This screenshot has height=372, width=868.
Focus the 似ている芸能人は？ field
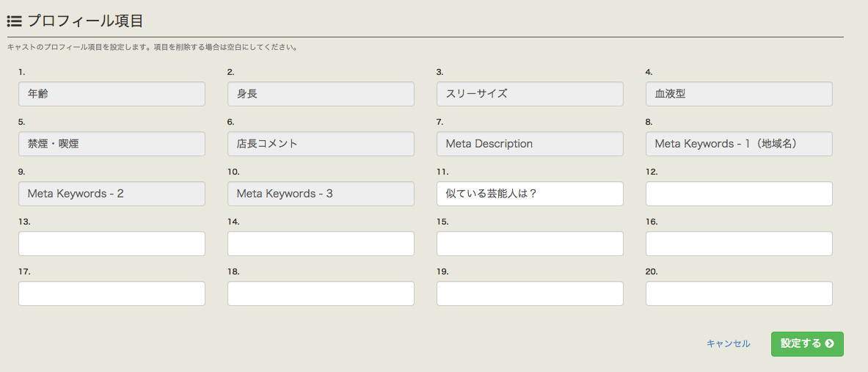coord(530,194)
